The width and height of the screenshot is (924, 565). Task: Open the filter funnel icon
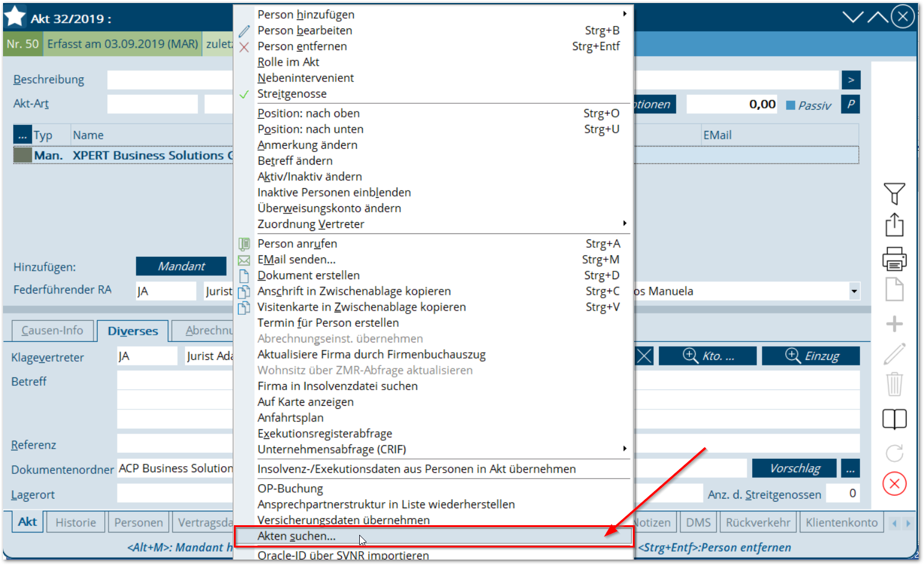[894, 194]
